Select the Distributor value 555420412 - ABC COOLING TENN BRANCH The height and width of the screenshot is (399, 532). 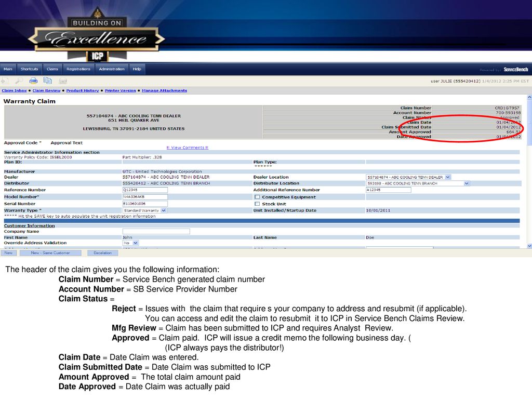[166, 183]
